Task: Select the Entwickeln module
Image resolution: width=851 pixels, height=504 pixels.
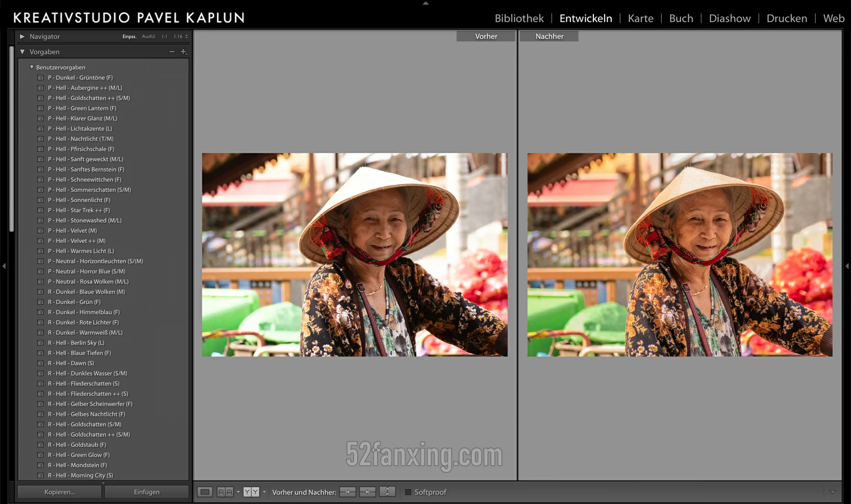Action: [586, 18]
